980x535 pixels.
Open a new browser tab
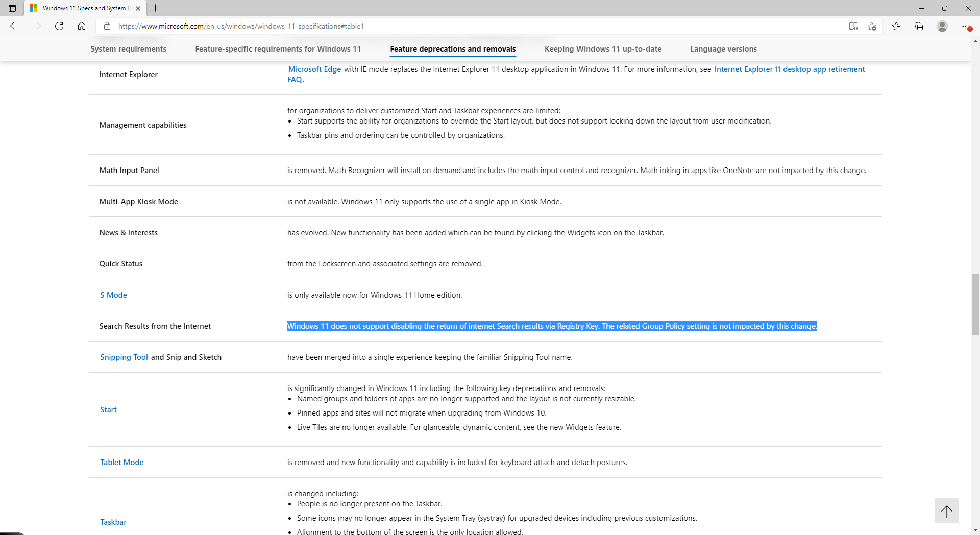click(156, 8)
